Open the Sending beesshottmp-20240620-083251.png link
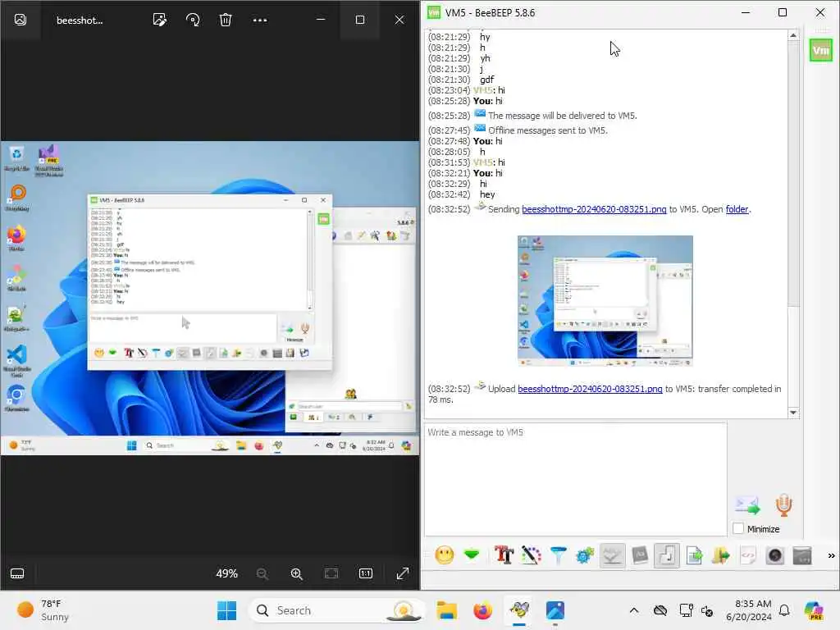The width and height of the screenshot is (840, 630). click(594, 209)
